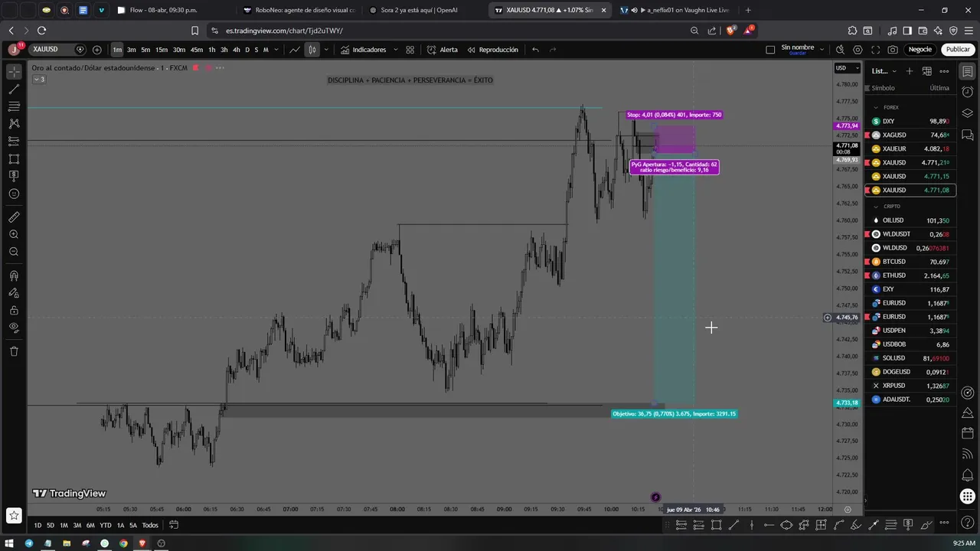This screenshot has width=980, height=551.
Task: Select the geometric shapes tool
Action: pyautogui.click(x=14, y=159)
